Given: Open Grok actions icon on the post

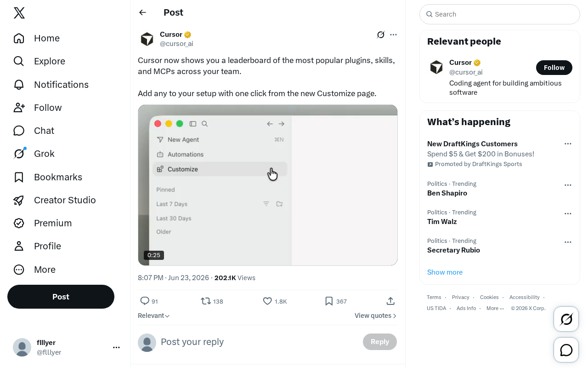Looking at the screenshot, I should pos(381,34).
